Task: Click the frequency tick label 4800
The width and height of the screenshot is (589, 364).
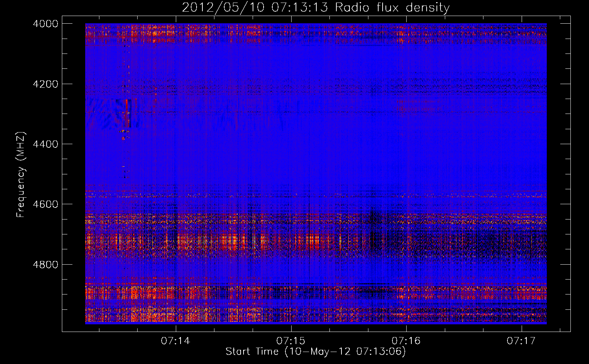Action: 46,265
